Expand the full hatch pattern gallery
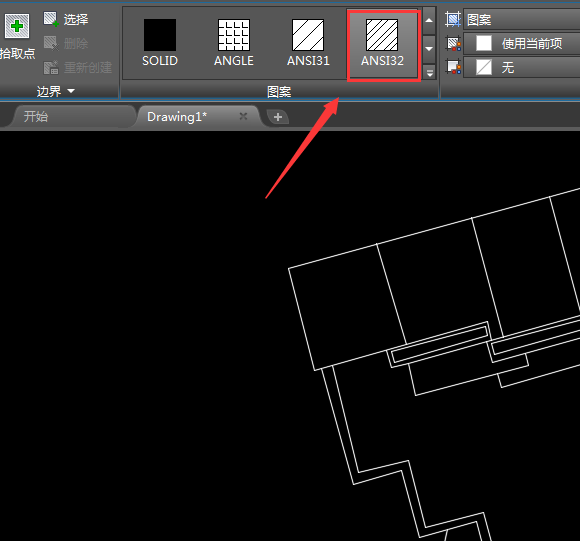580x541 pixels. point(429,72)
